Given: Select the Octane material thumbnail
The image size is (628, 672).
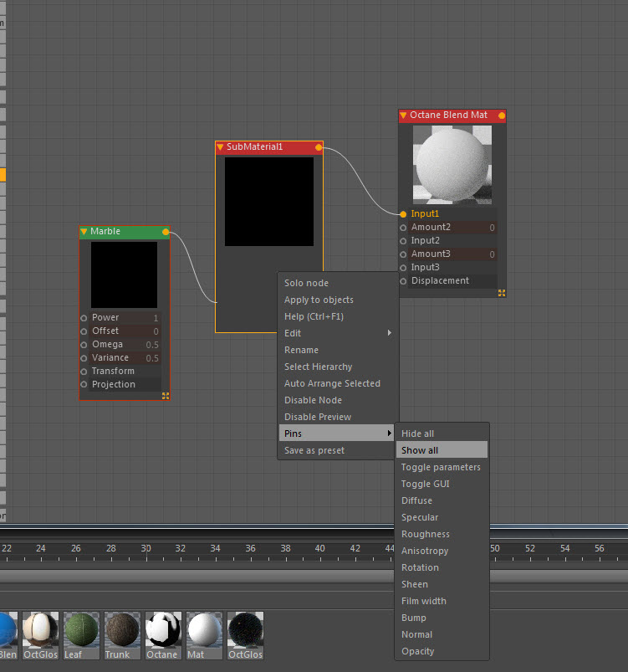Looking at the screenshot, I should click(x=163, y=635).
